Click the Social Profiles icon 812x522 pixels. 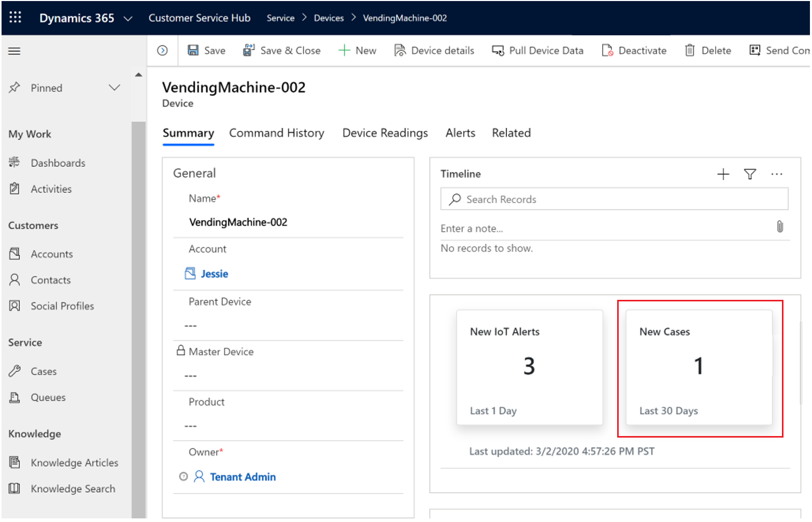[x=15, y=306]
